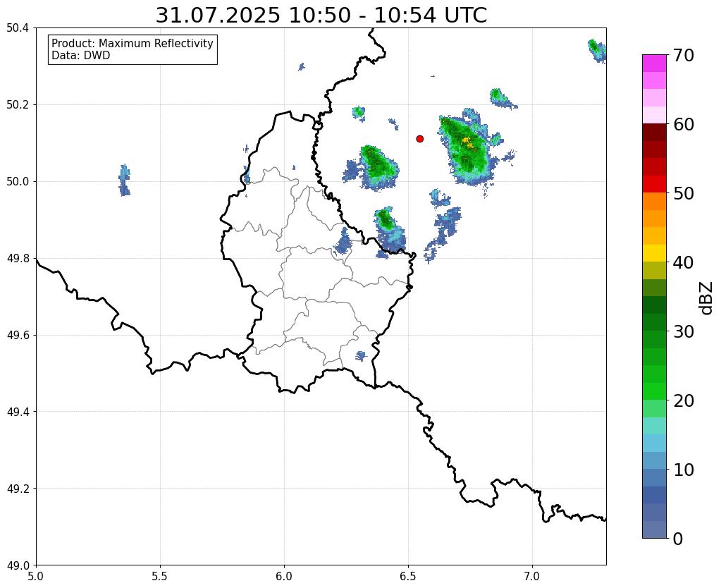This screenshot has height=588, width=721.
Task: Click the "dBZ" colorbar axis label
Action: (707, 298)
